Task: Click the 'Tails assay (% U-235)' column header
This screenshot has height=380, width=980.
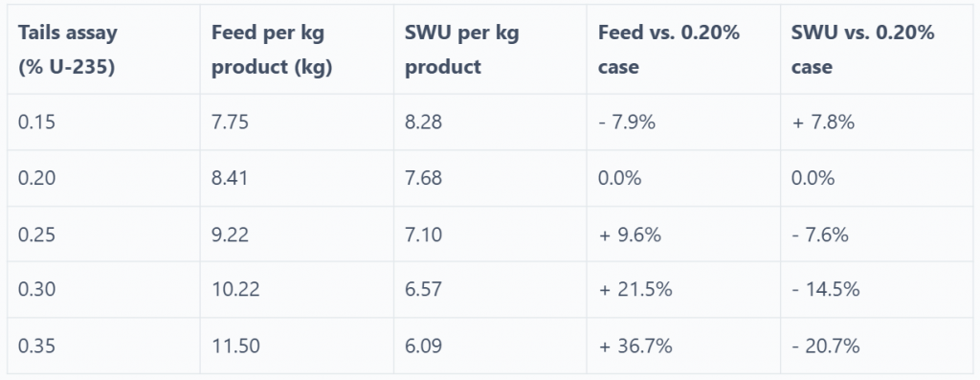Action: click(103, 50)
